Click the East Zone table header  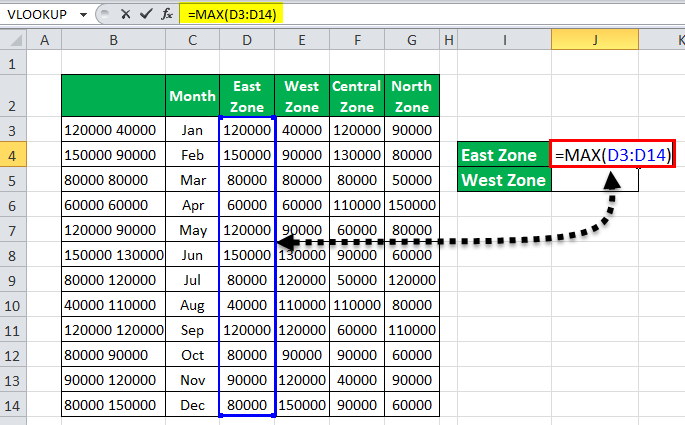pos(247,96)
